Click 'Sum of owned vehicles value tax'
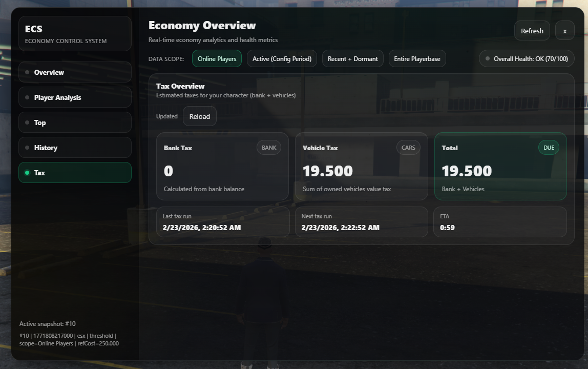This screenshot has height=369, width=588. [347, 189]
